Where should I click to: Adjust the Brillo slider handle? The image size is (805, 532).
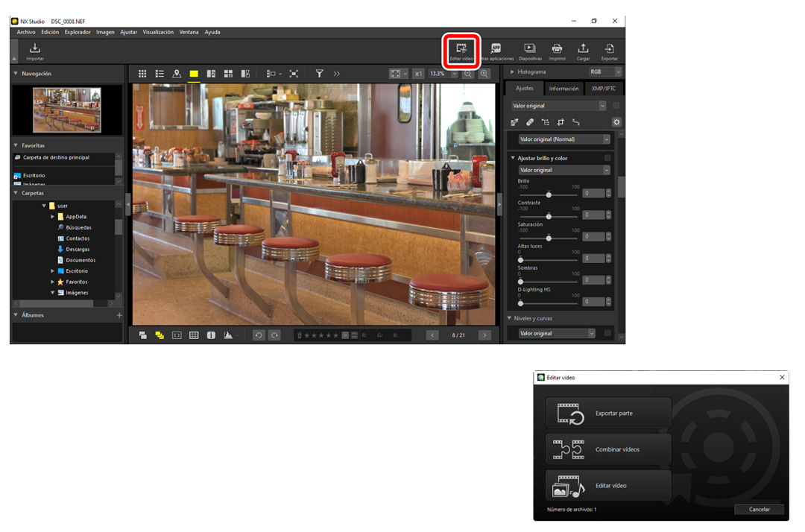pos(549,195)
